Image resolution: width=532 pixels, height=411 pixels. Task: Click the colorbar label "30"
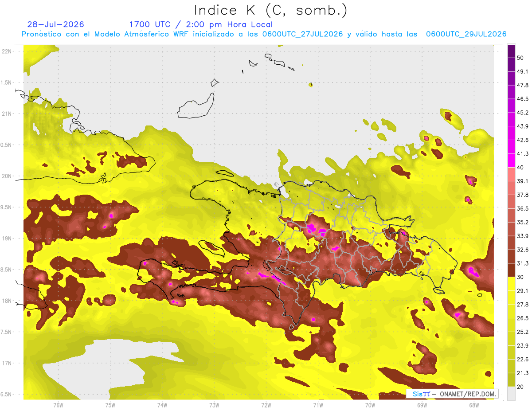pyautogui.click(x=520, y=277)
